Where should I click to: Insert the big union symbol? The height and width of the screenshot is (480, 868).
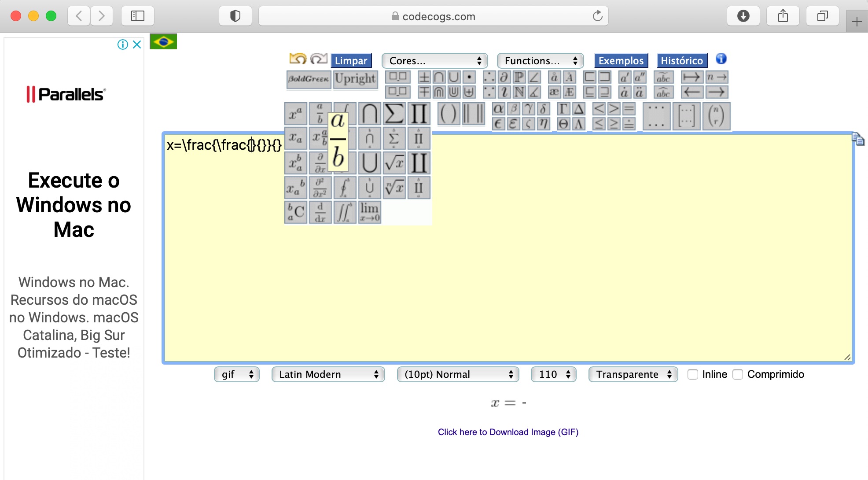(369, 163)
